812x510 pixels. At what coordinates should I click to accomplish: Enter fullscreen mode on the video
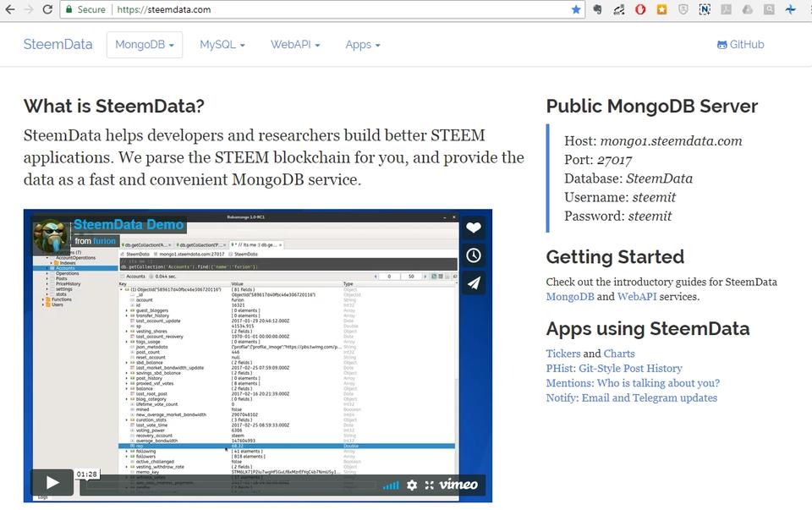tap(430, 485)
